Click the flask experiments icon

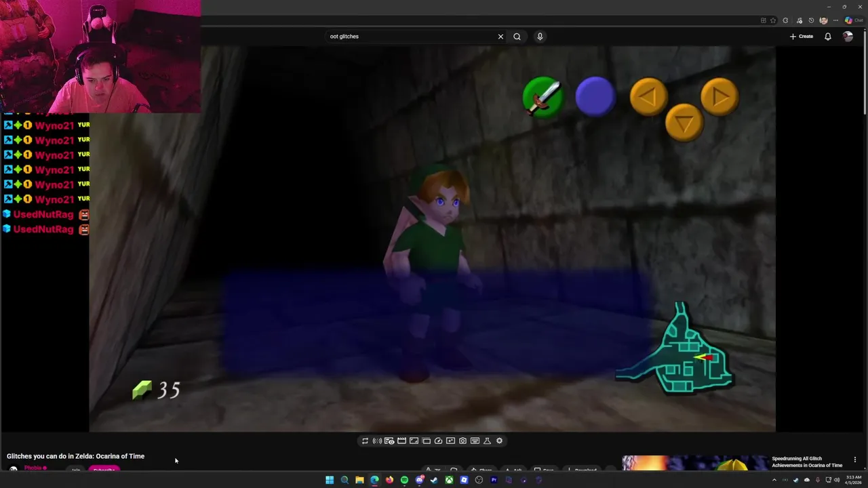[x=487, y=441]
